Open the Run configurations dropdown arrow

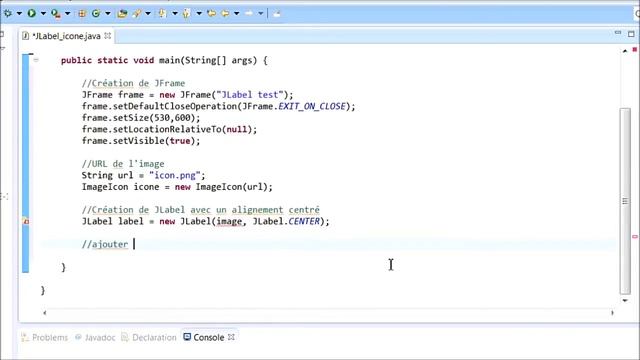point(43,13)
